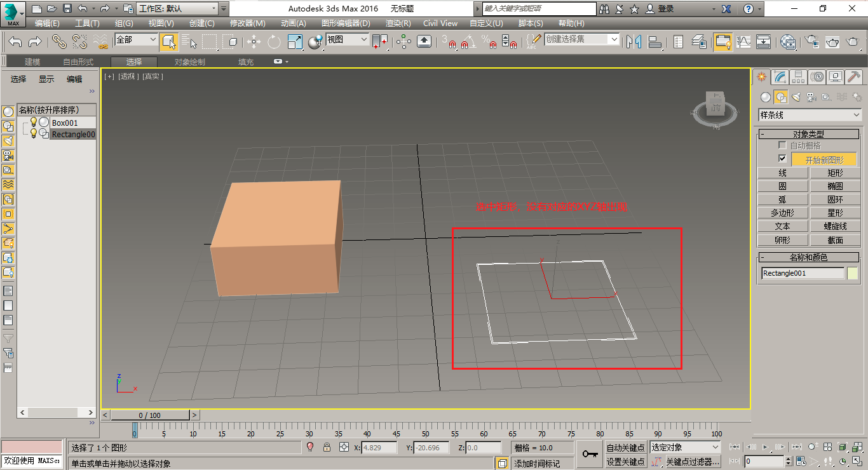Activate the Select and Rotate tool
This screenshot has width=868, height=470.
(274, 42)
